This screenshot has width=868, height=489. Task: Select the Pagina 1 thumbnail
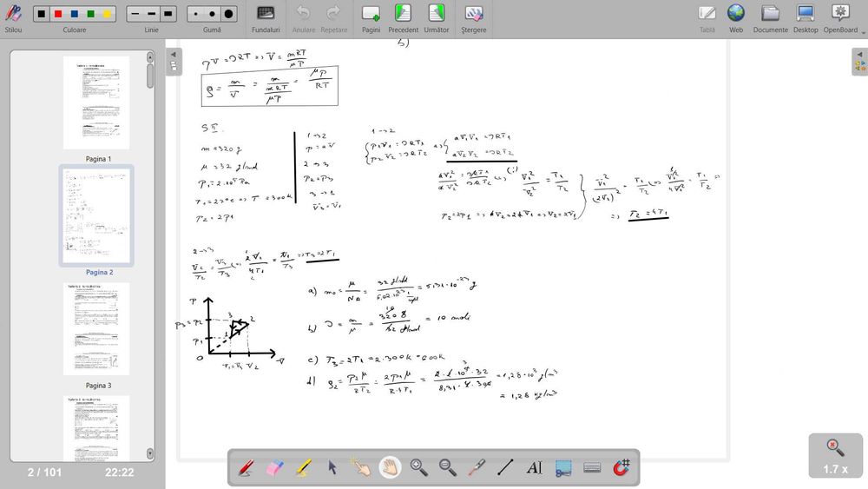click(x=96, y=102)
